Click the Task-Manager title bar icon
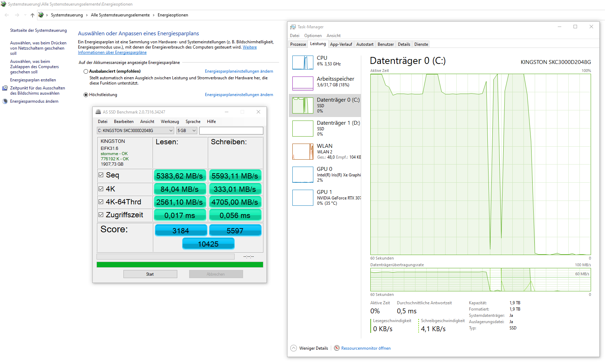 click(x=293, y=27)
